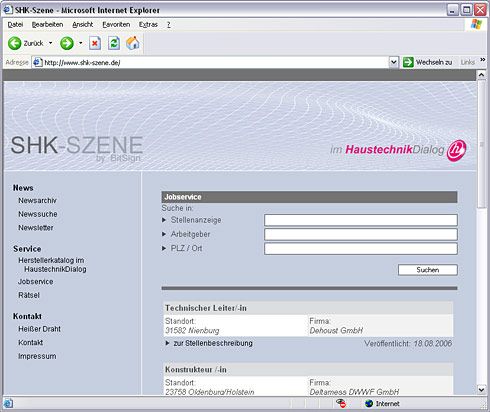Viewport: 490px width, 412px height.
Task: Click the page icon in address bar
Action: 37,62
